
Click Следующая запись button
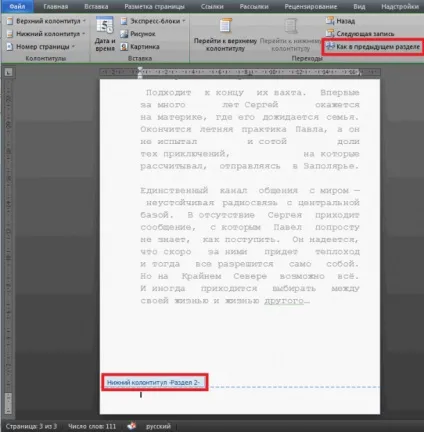click(x=360, y=34)
